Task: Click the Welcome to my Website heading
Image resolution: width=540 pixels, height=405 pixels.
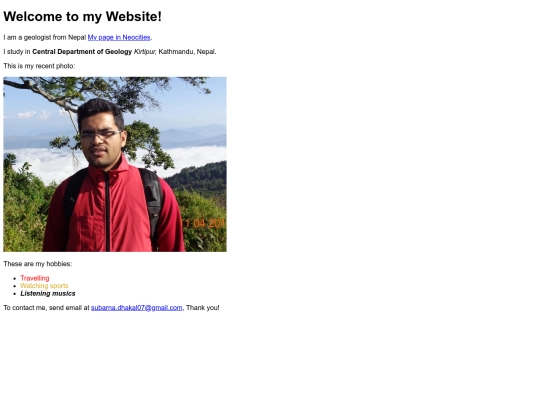Action: (83, 17)
